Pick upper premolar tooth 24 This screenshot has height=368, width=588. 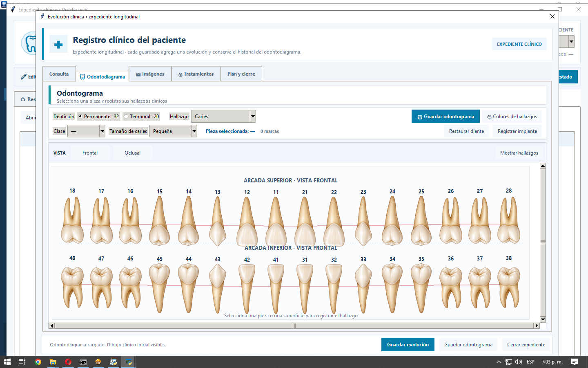pyautogui.click(x=392, y=220)
